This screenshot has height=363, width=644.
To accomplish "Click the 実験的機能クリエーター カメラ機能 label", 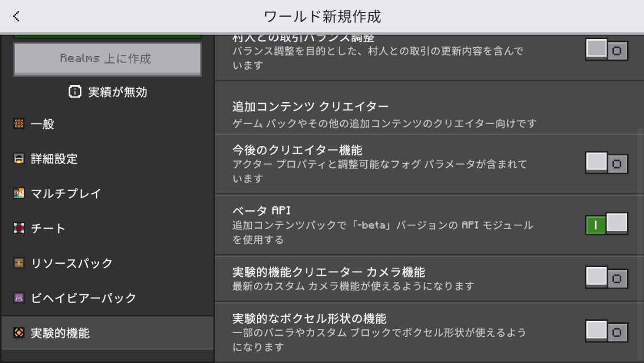I will click(329, 272).
